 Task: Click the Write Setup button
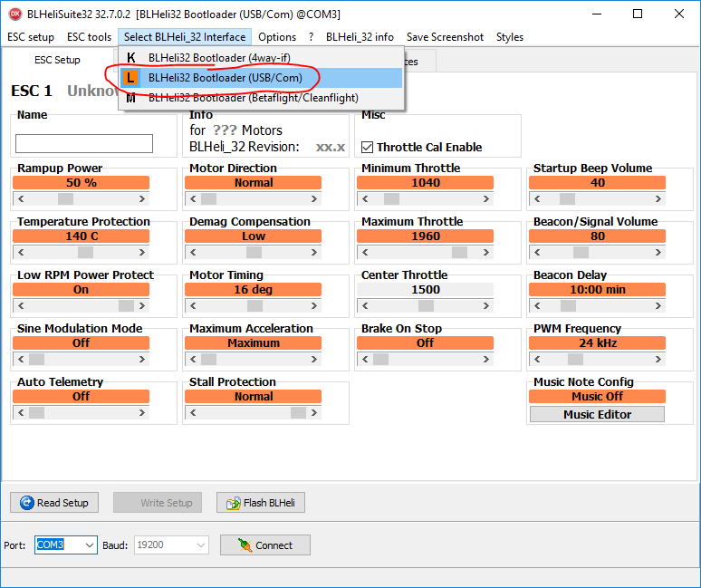[x=158, y=503]
